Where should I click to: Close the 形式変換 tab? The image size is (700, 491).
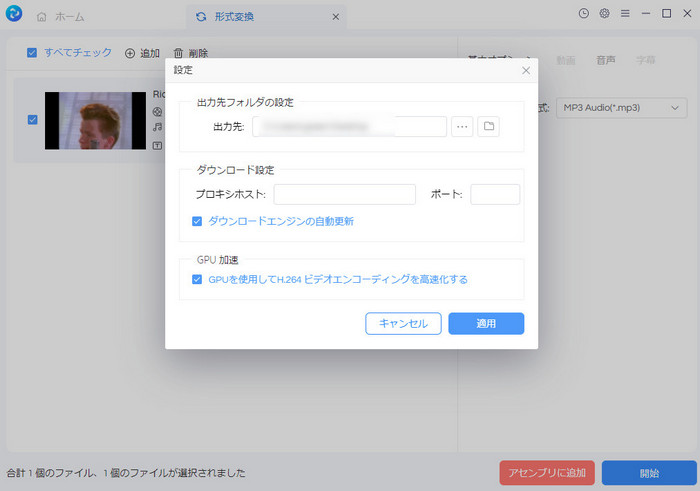[x=336, y=17]
